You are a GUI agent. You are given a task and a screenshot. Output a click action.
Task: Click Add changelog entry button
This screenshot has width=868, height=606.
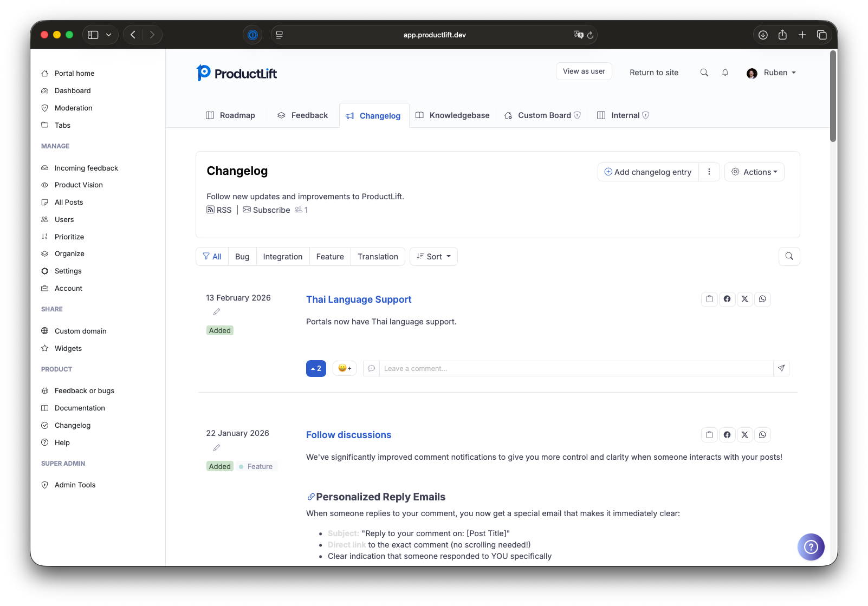(x=648, y=172)
